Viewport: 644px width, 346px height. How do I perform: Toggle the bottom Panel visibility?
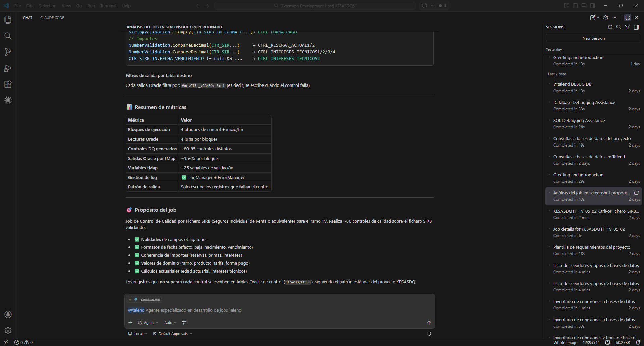(584, 6)
